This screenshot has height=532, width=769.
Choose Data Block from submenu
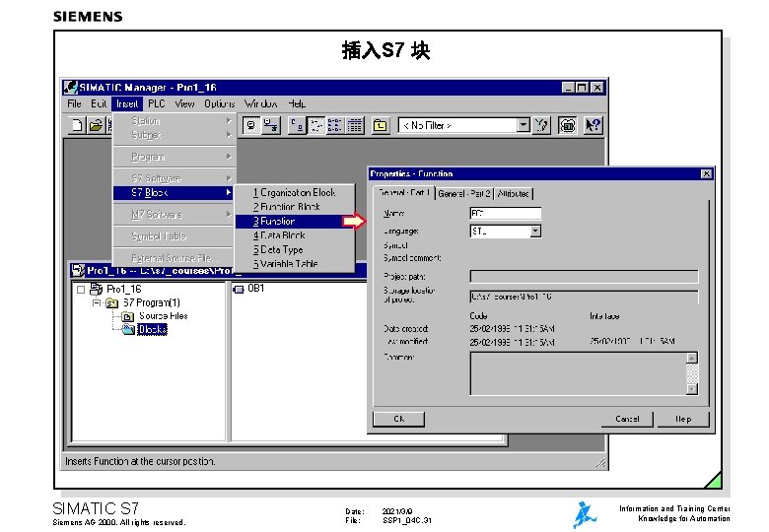tap(294, 235)
